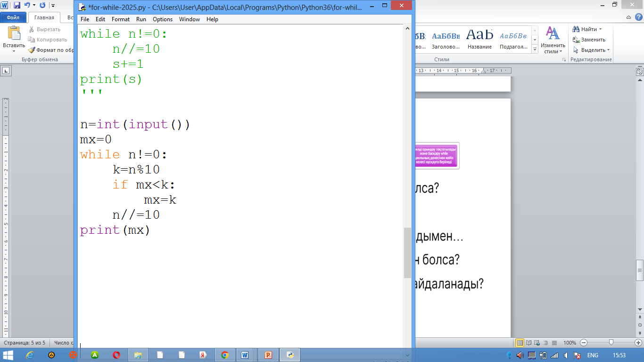Switch to the Главная ribbon tab

(44, 17)
